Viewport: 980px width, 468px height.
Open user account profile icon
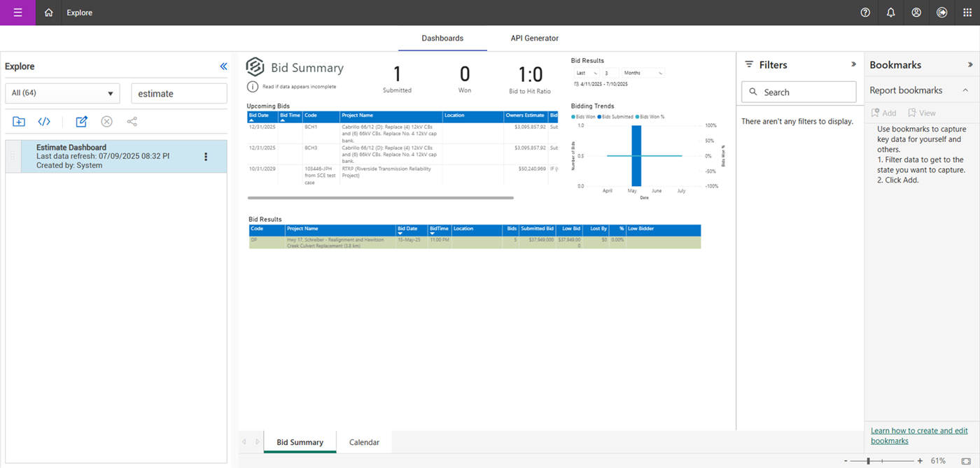pyautogui.click(x=916, y=13)
